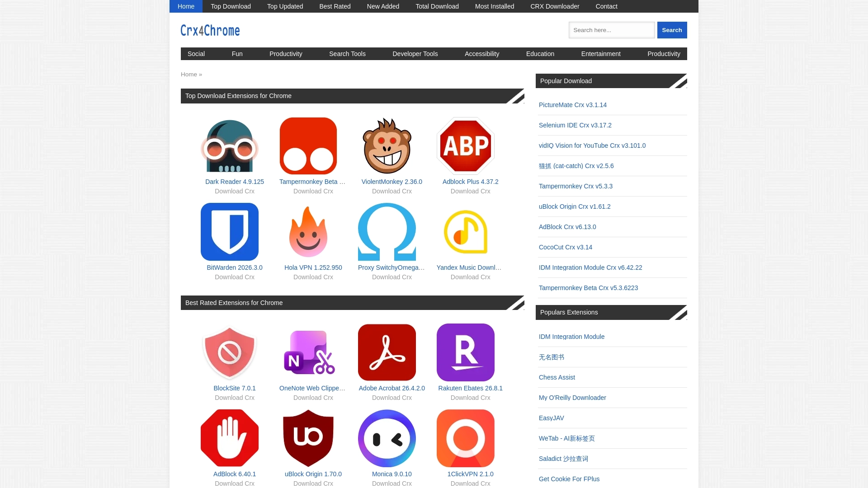Open PictureMate Crx v3.1.14 link
The width and height of the screenshot is (868, 488).
click(573, 105)
